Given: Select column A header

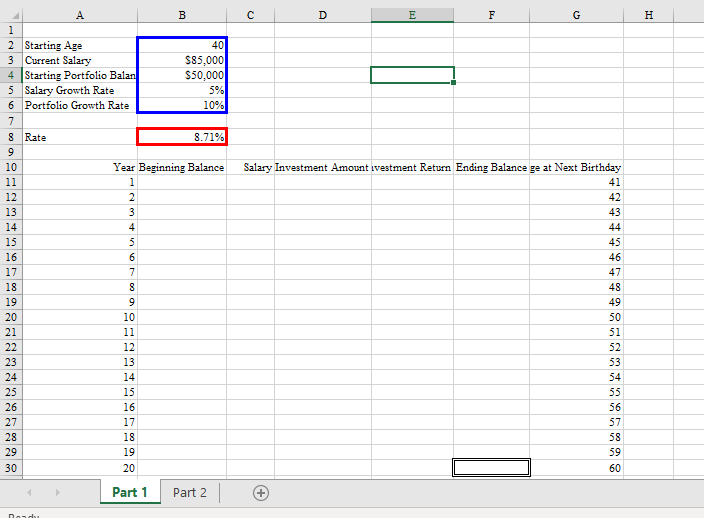Looking at the screenshot, I should [x=80, y=15].
